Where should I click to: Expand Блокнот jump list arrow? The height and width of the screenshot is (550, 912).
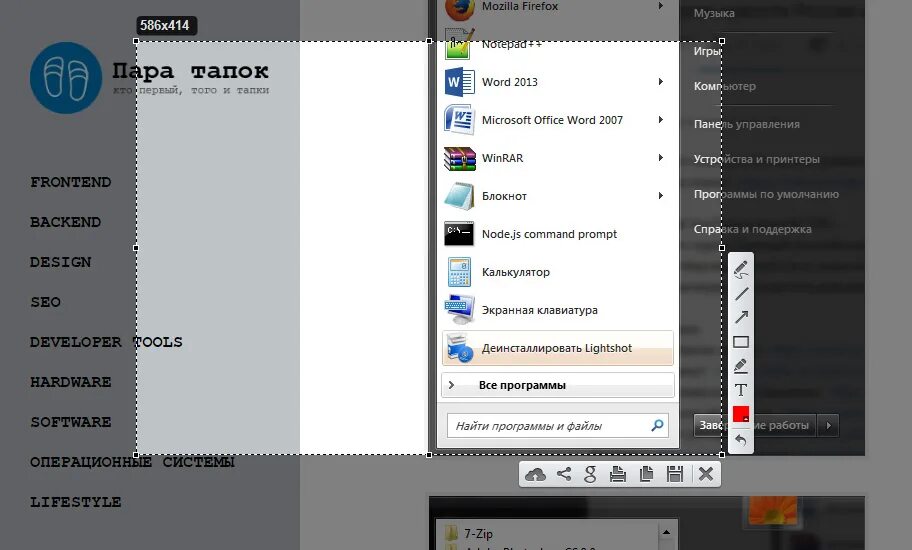(x=660, y=196)
